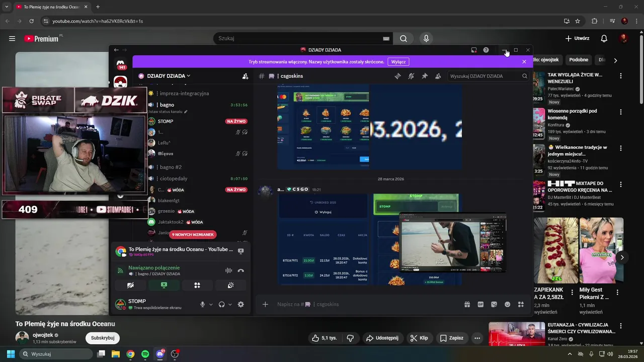Open Discord threads icon in channel header

tap(397, 76)
